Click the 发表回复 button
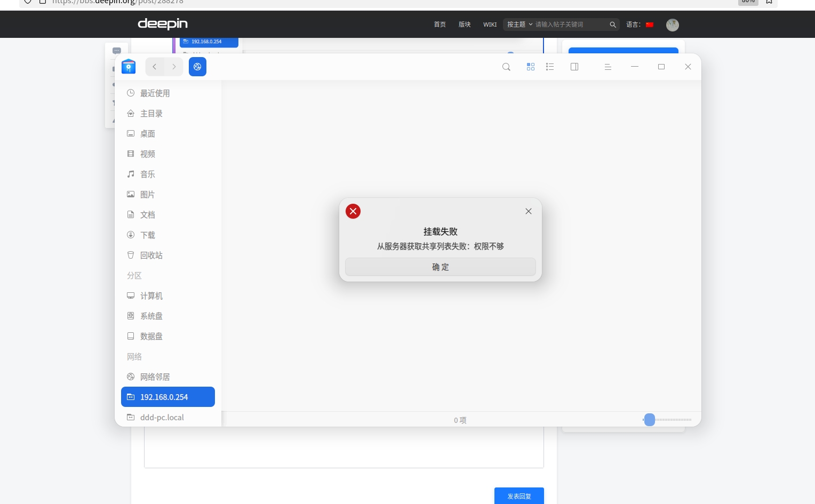 click(519, 496)
